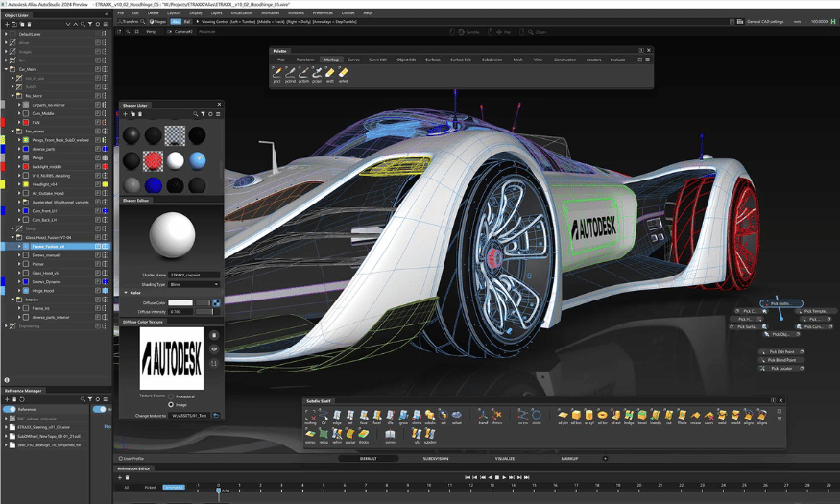
Task: Collapse the No_Mirror folder
Action: point(12,96)
